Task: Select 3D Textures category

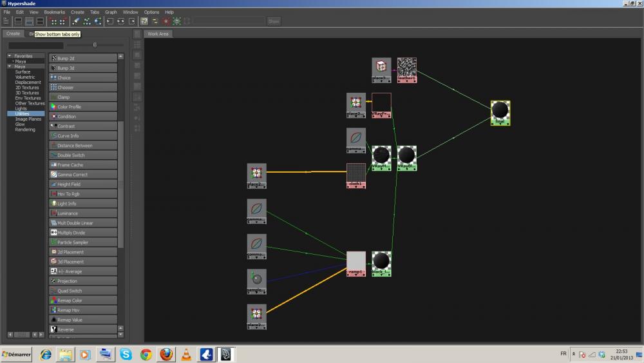Action: 27,93
